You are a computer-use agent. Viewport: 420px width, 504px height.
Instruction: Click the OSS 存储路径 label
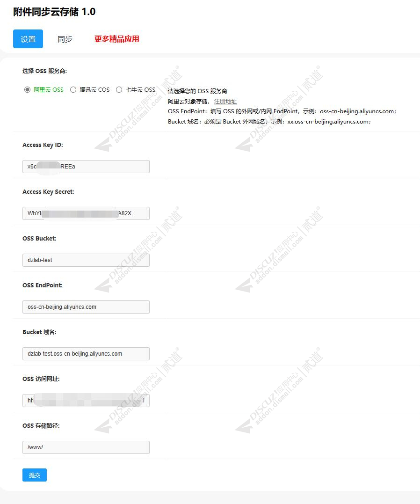[41, 425]
